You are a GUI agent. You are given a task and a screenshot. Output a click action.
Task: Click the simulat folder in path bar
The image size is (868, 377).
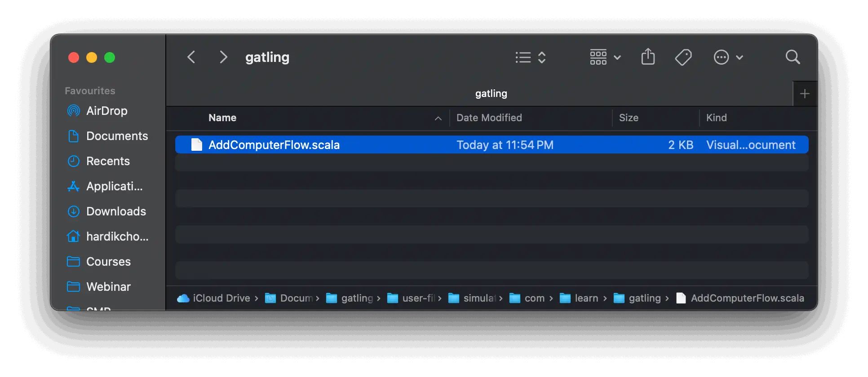[x=472, y=298]
